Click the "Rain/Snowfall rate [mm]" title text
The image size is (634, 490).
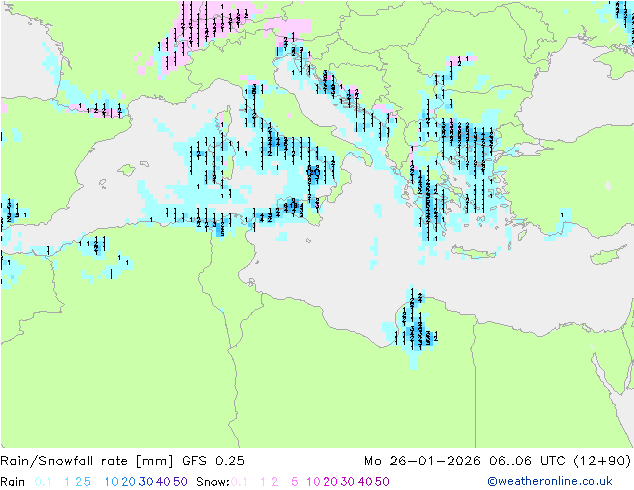click(x=87, y=461)
